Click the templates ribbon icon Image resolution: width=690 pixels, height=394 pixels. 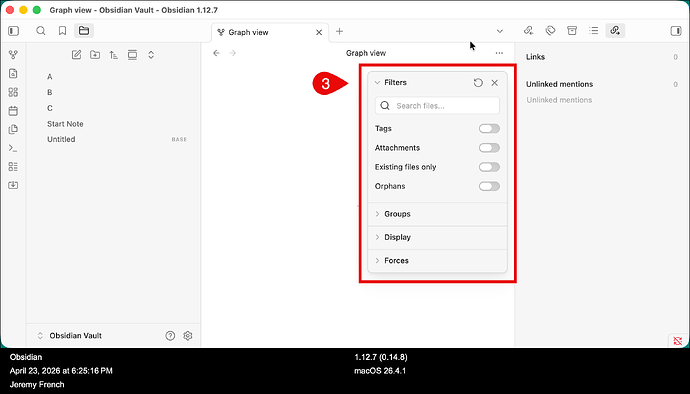tap(13, 129)
